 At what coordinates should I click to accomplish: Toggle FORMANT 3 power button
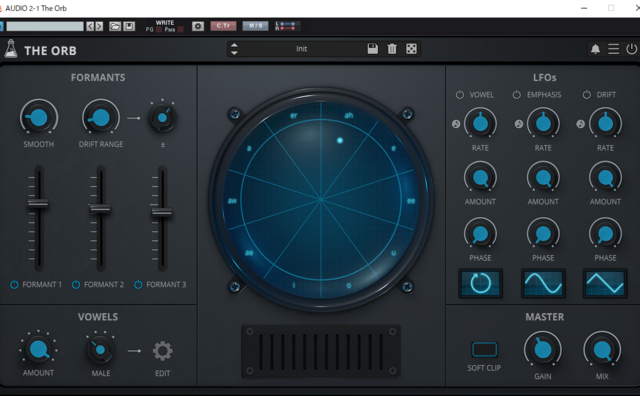[138, 285]
